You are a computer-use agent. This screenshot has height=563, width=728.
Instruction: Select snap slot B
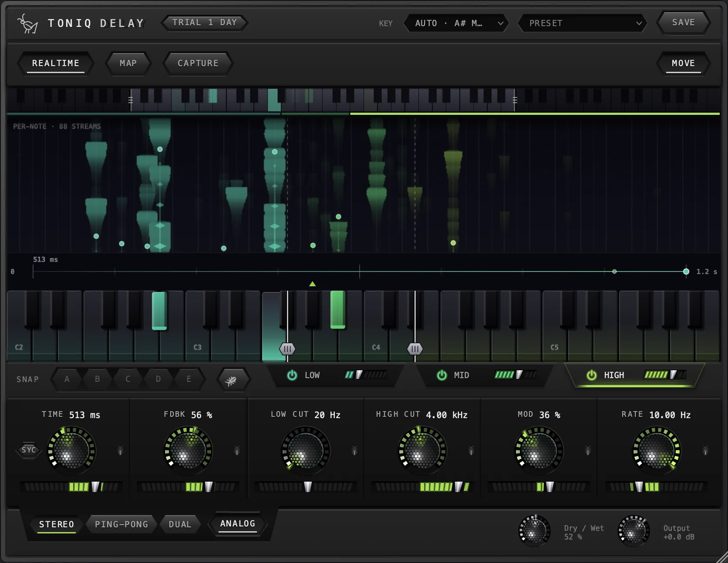98,379
